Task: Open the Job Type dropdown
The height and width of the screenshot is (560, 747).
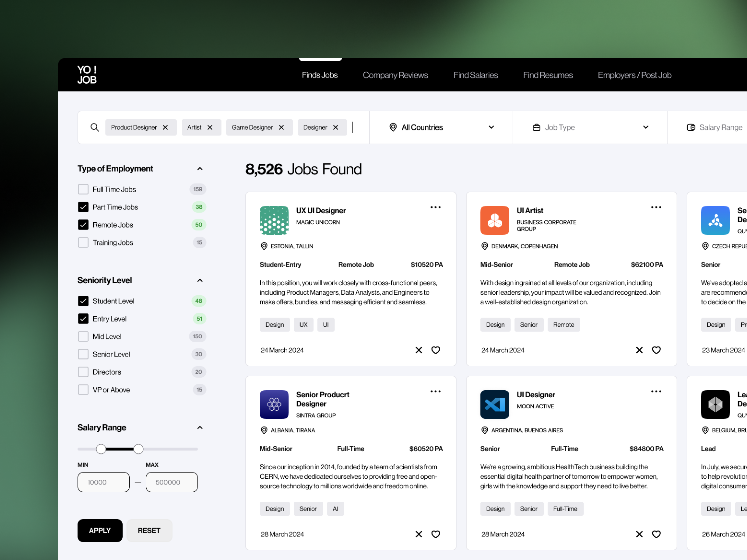Action: click(x=646, y=127)
